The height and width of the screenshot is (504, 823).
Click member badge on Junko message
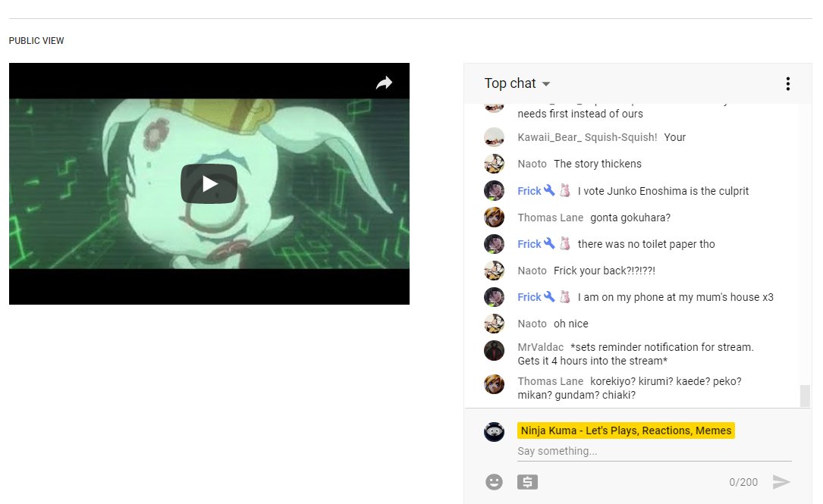pos(565,190)
